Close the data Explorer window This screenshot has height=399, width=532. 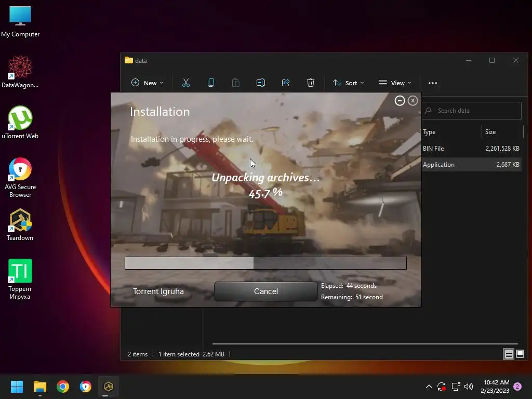coord(516,60)
